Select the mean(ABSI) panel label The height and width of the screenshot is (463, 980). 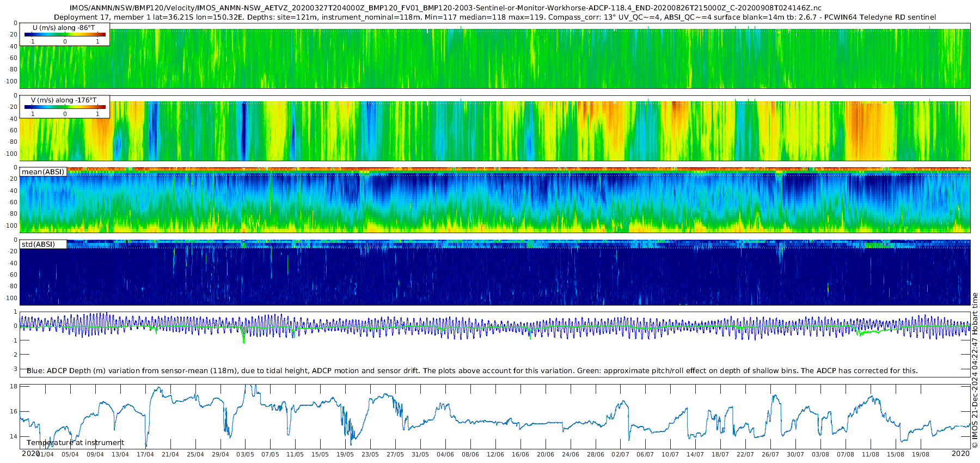[x=43, y=172]
